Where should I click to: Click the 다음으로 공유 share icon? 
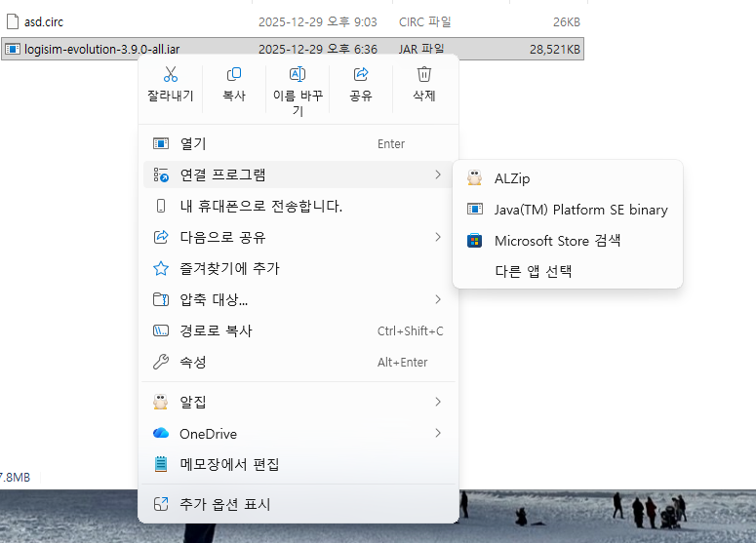tap(161, 237)
